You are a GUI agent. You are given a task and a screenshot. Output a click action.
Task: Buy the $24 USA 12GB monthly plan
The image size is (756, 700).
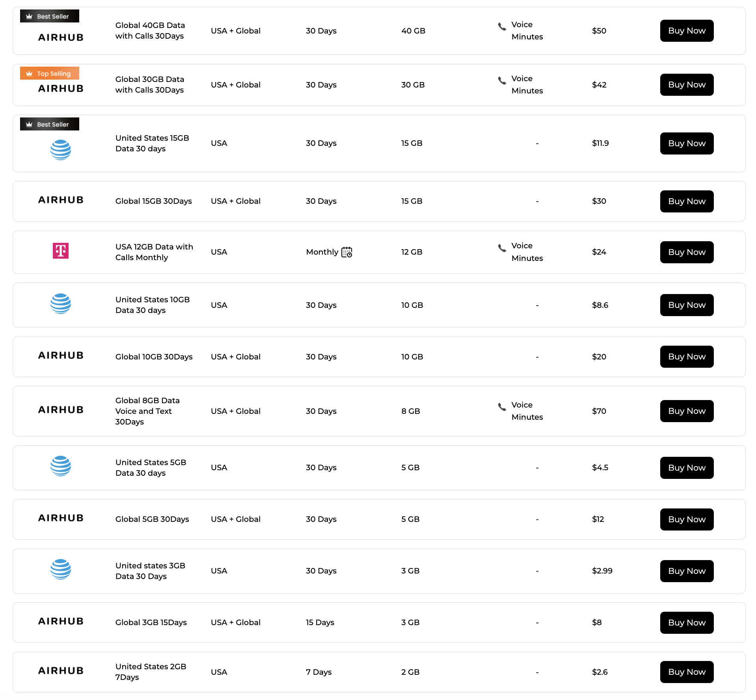(x=687, y=252)
